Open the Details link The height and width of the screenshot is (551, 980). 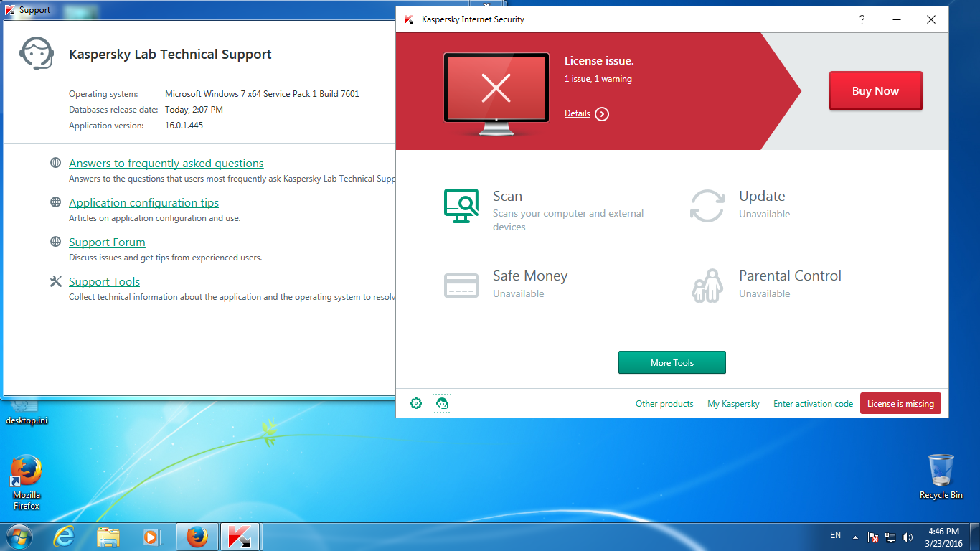tap(578, 113)
